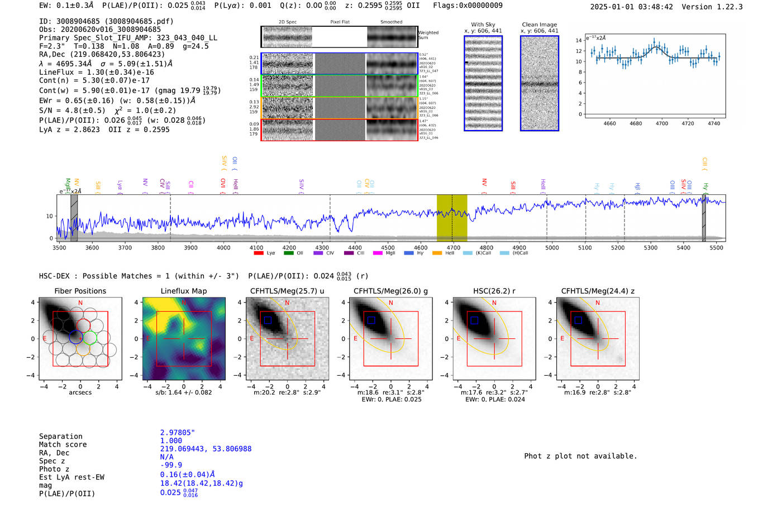Select the orange-bordered 2D fiber spectrum row
The image size is (782, 532).
pos(340,108)
